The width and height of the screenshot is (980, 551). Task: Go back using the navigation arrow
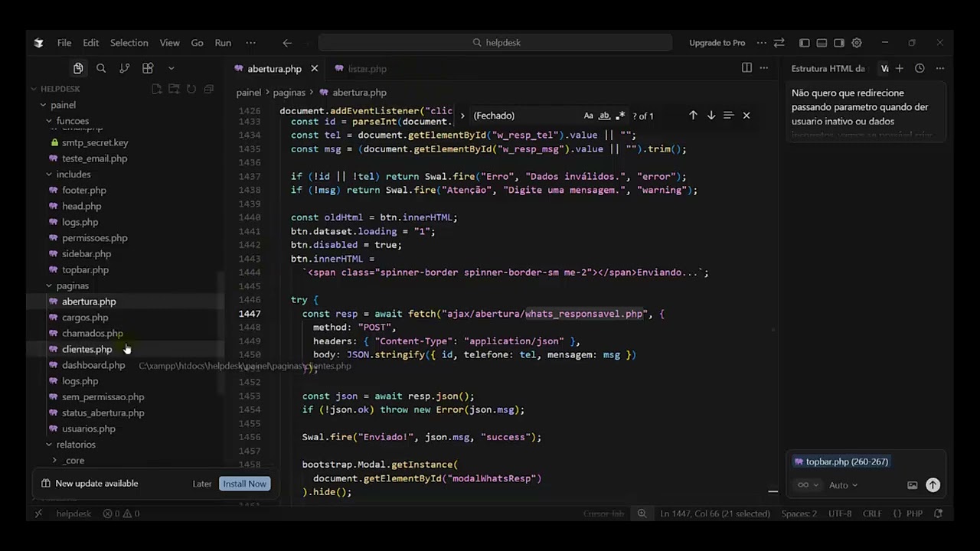(287, 43)
